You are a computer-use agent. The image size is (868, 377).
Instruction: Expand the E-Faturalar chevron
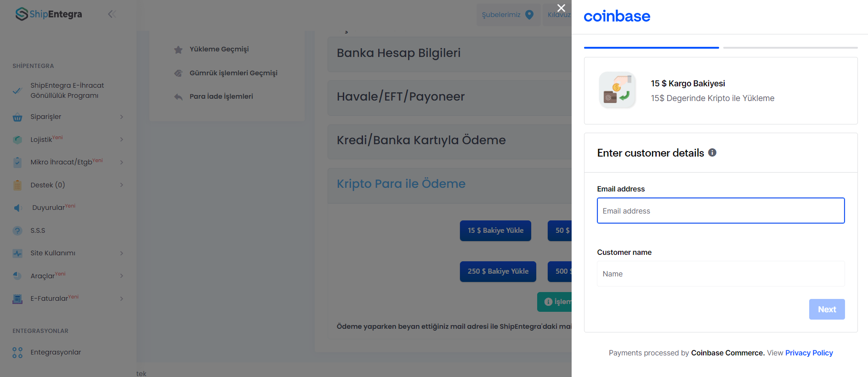(x=122, y=298)
